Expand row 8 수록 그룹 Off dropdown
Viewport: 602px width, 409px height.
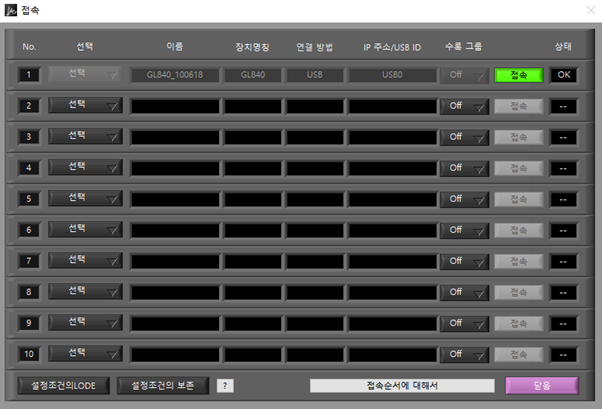coord(464,293)
